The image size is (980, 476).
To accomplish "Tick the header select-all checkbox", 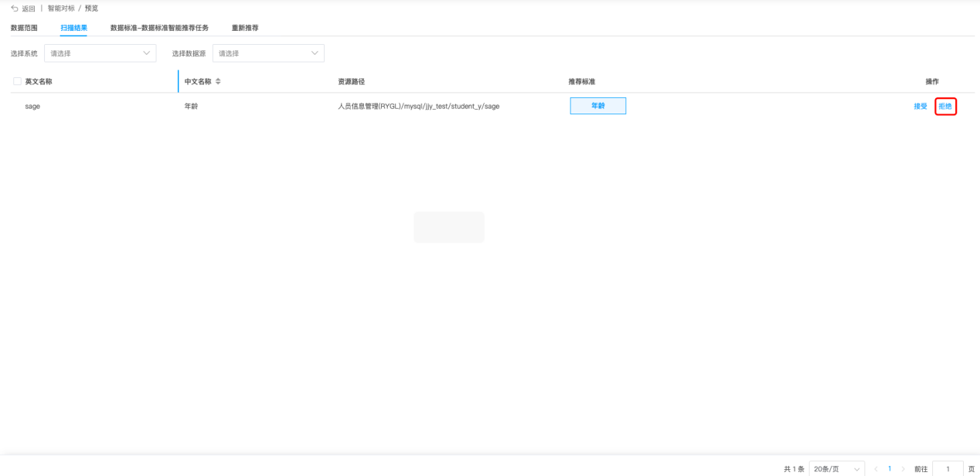I will (x=17, y=81).
